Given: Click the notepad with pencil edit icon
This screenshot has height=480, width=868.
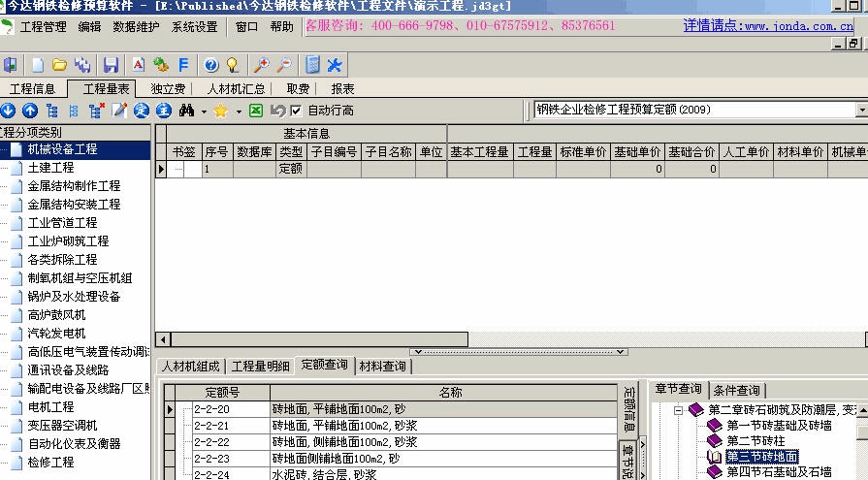Looking at the screenshot, I should (119, 111).
